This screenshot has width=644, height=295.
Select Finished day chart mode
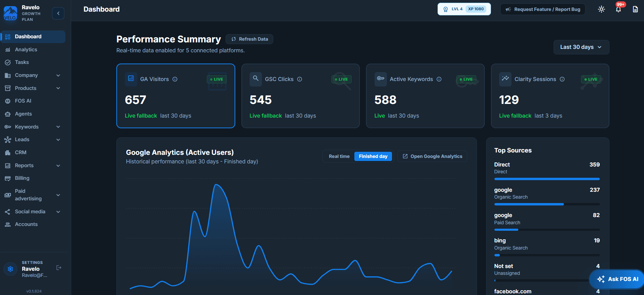(x=373, y=157)
